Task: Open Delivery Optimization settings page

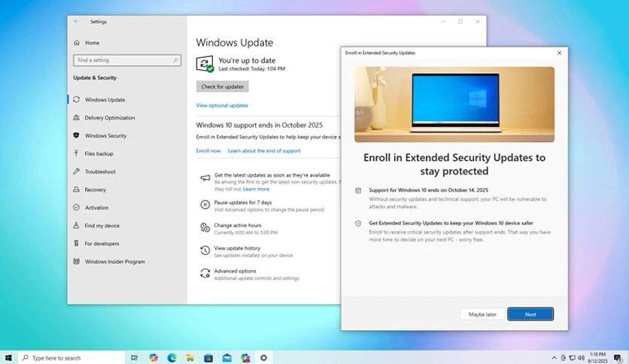Action: pos(110,117)
